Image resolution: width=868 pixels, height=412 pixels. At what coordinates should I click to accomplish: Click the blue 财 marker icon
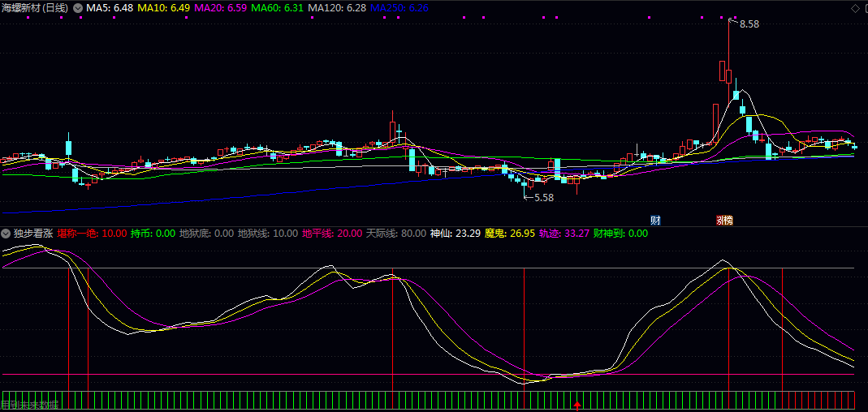[655, 220]
